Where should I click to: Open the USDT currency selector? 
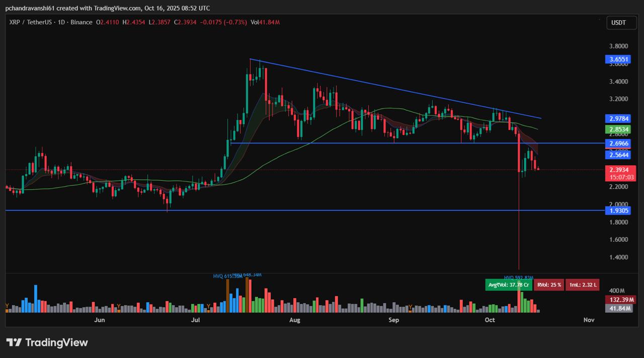[x=618, y=23]
